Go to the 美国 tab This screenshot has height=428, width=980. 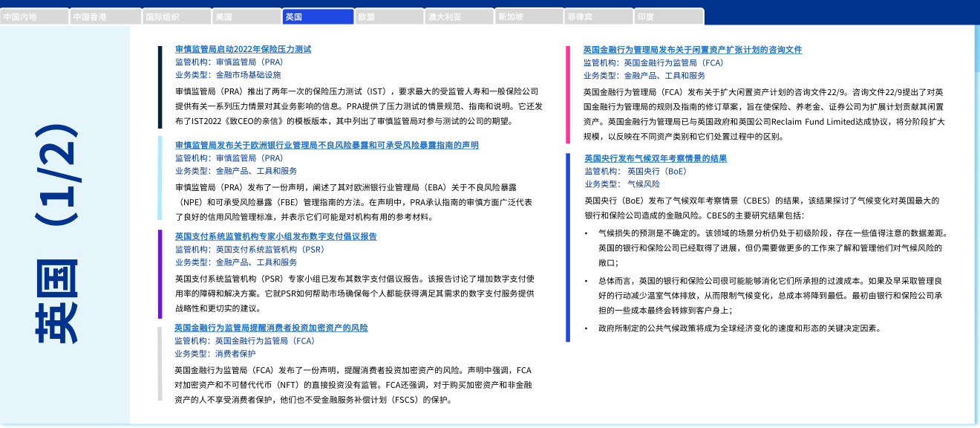tap(246, 16)
